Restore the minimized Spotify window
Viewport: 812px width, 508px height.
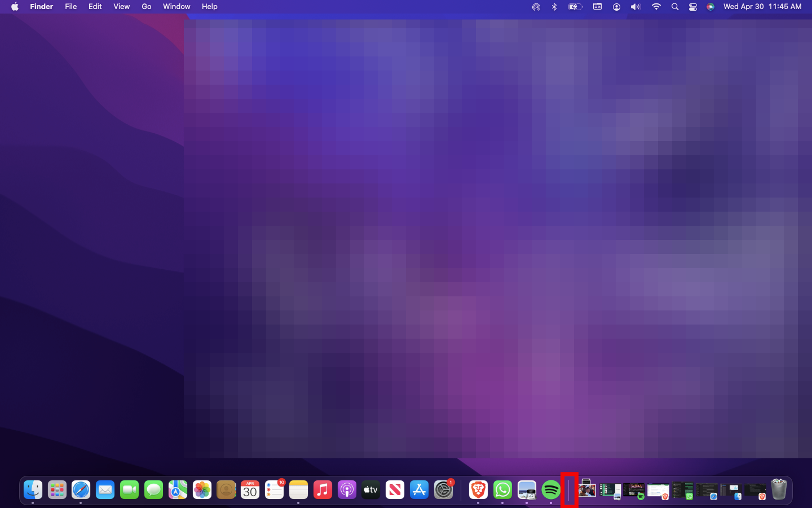pyautogui.click(x=634, y=491)
